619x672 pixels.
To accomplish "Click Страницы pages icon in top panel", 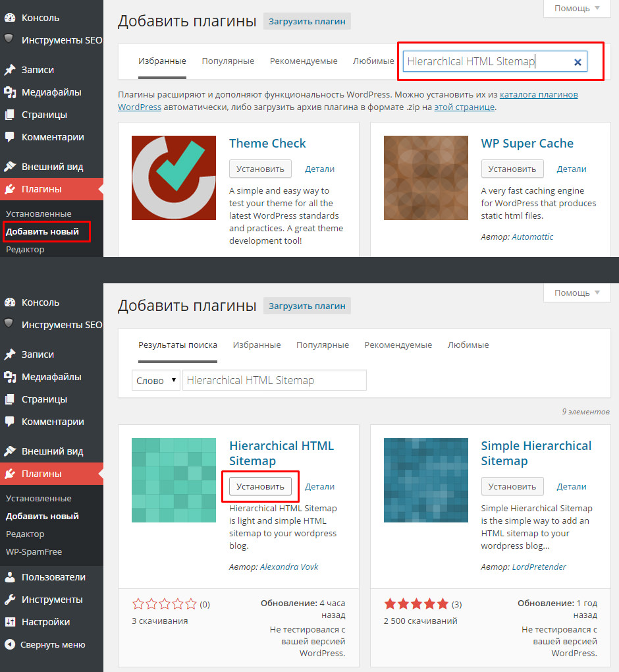I will [x=10, y=115].
